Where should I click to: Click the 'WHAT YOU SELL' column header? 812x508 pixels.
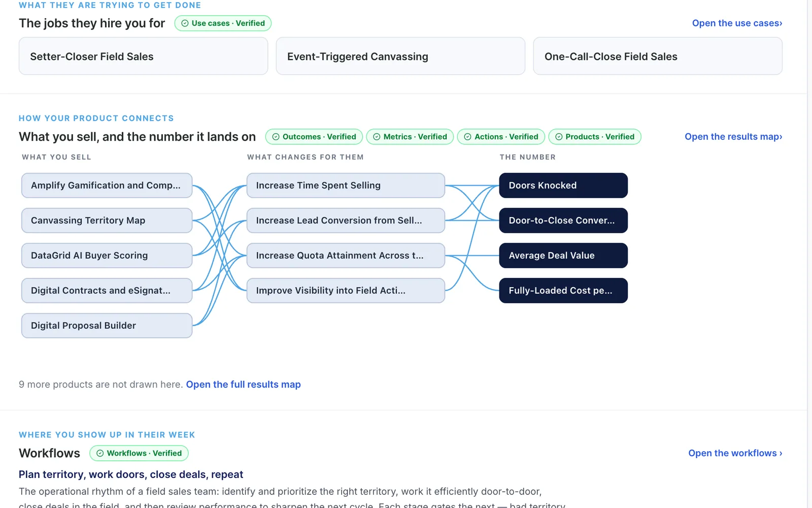tap(56, 157)
